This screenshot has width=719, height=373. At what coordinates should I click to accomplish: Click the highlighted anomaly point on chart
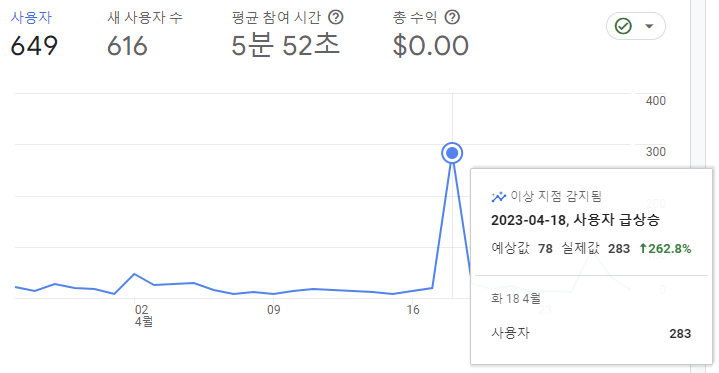(452, 153)
